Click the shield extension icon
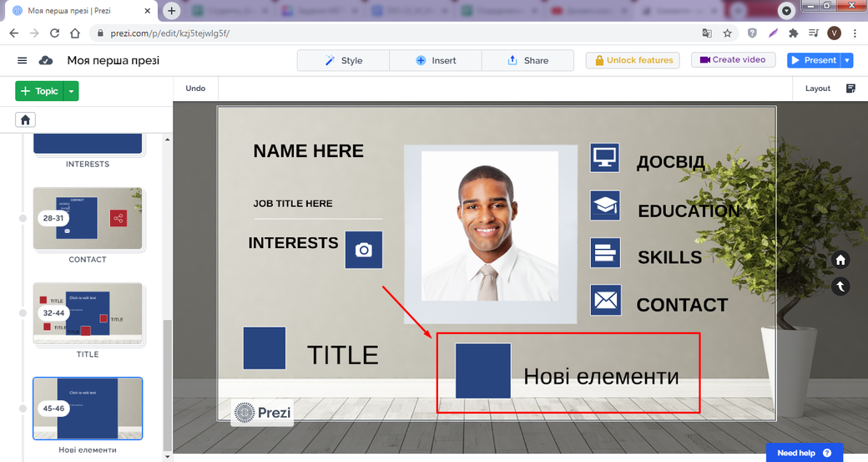This screenshot has width=868, height=462. [752, 33]
